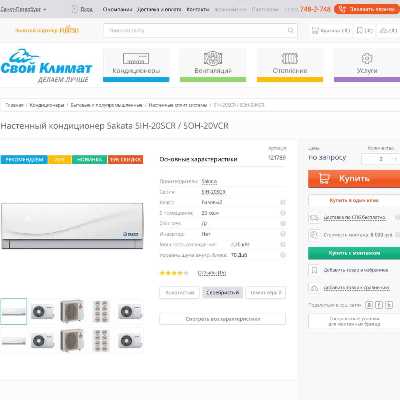Select the second outdoor unit thumbnail

pos(72,311)
